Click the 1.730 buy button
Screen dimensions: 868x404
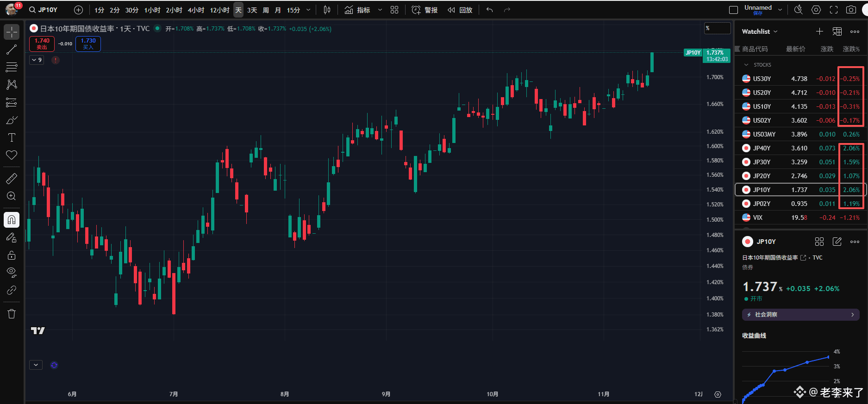(88, 44)
